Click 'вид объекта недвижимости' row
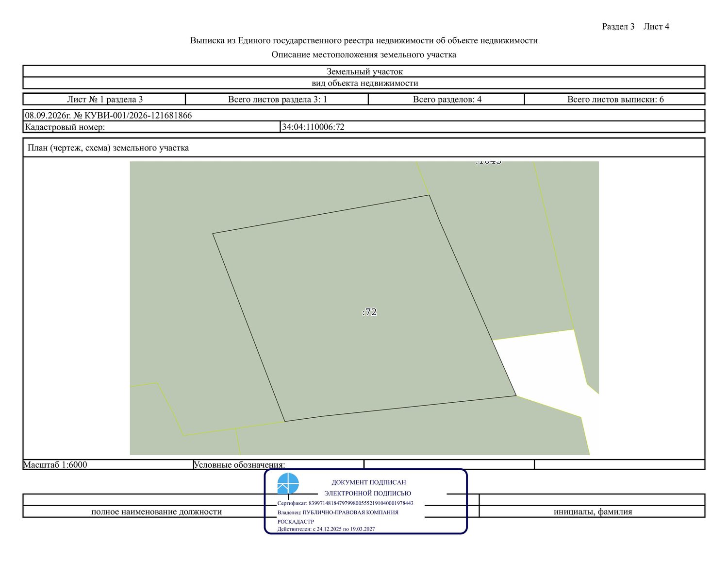The width and height of the screenshot is (728, 563). 364,83
